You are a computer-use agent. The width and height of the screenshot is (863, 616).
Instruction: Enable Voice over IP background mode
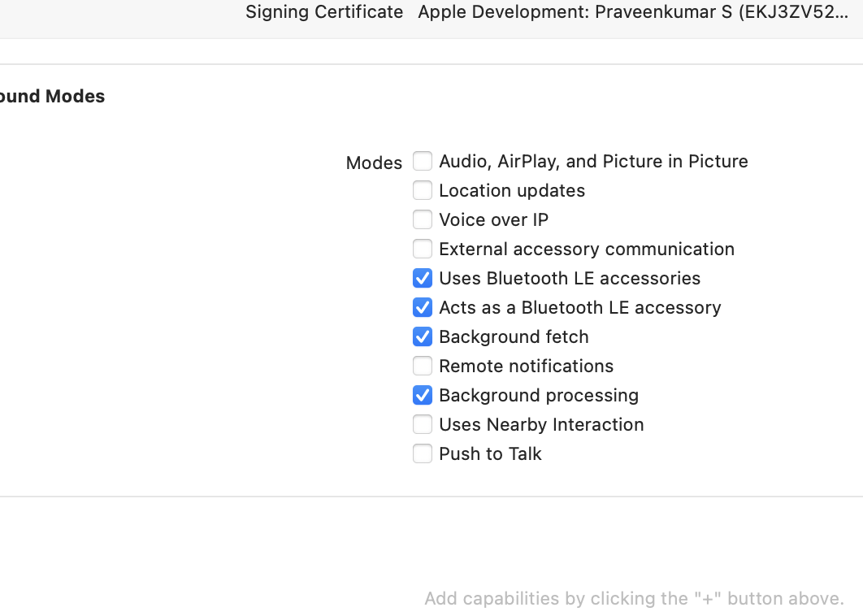point(423,219)
